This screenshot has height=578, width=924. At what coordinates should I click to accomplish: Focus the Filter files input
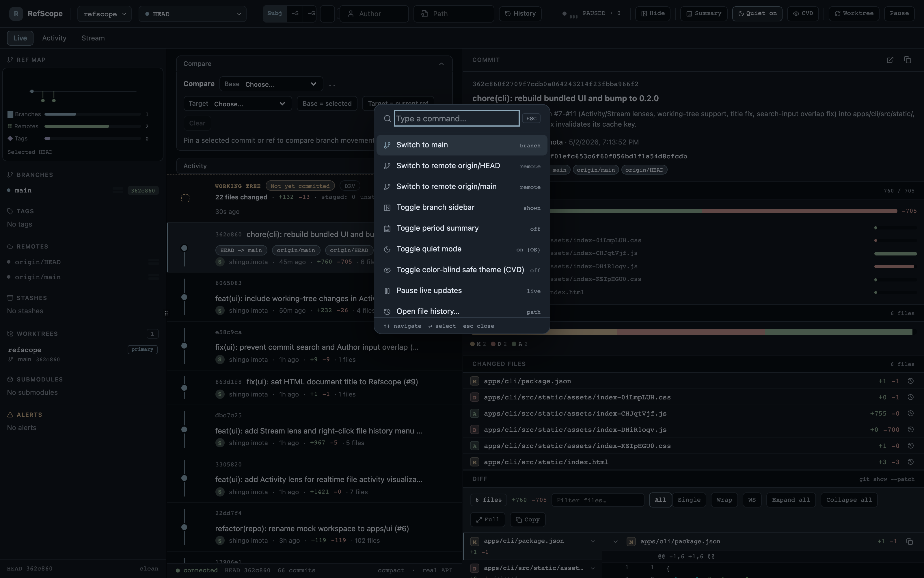tap(598, 500)
